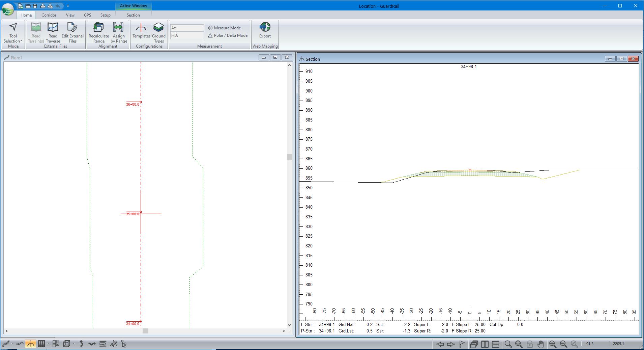Click the tile windows vertically icon
This screenshot has width=644, height=350.
coord(485,344)
